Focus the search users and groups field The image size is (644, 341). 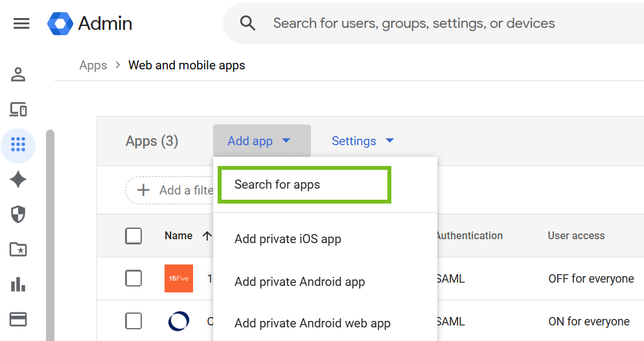(x=414, y=23)
